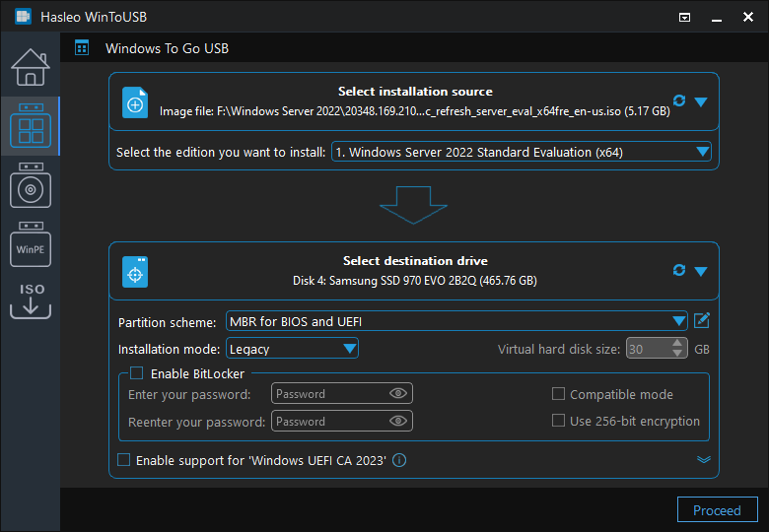Click the destination drive target icon
Viewport: 769px width, 532px height.
coord(135,272)
